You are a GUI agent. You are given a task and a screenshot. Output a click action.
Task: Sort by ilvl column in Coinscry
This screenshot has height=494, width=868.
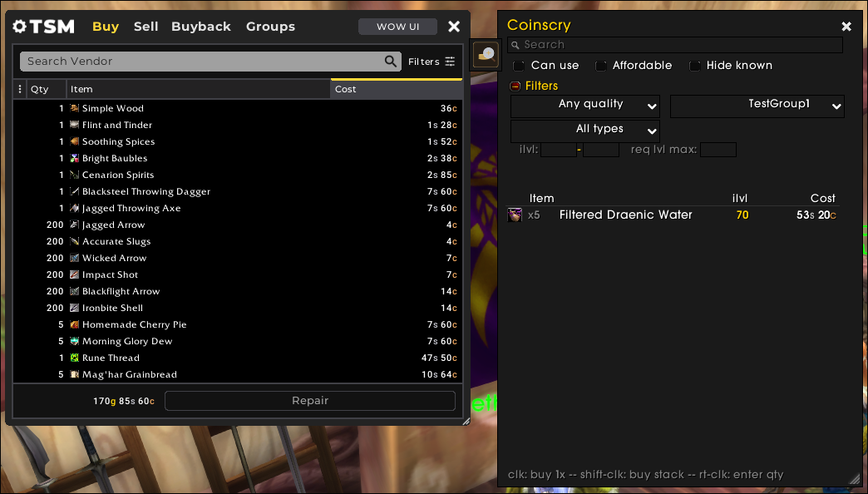point(740,198)
